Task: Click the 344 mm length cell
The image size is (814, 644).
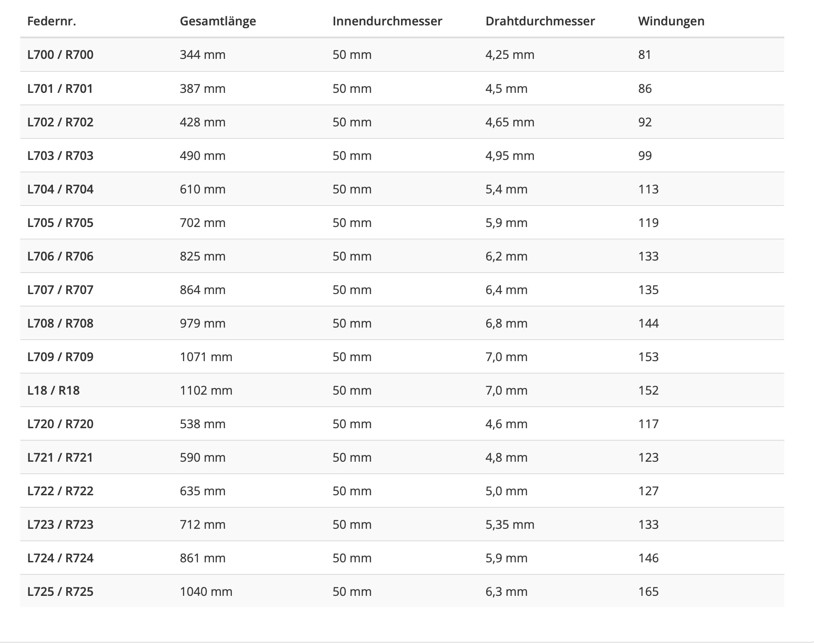Action: 203,55
